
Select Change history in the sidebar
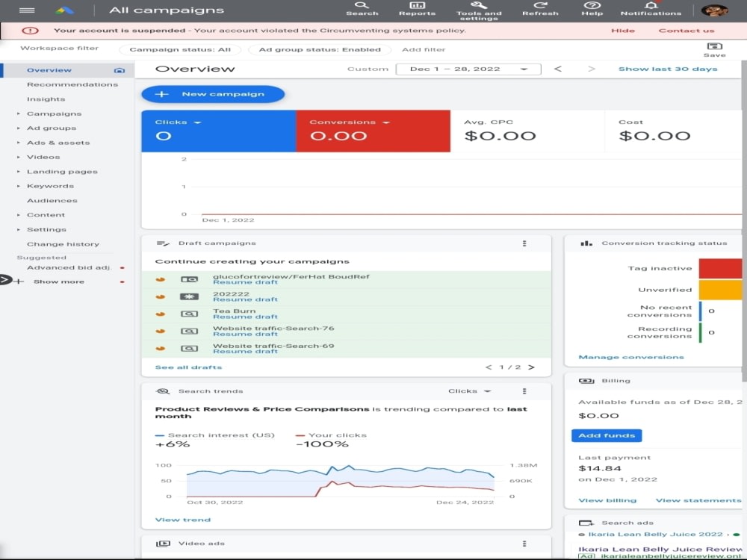tap(63, 244)
